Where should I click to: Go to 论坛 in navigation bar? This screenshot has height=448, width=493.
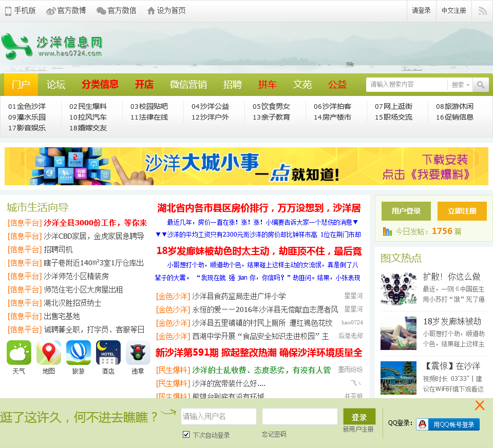[56, 85]
